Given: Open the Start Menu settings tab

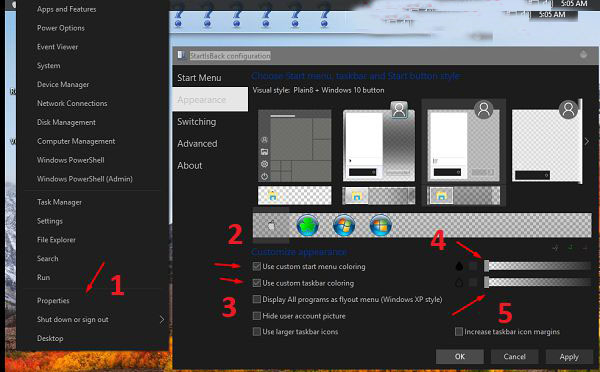Looking at the screenshot, I should tap(199, 78).
